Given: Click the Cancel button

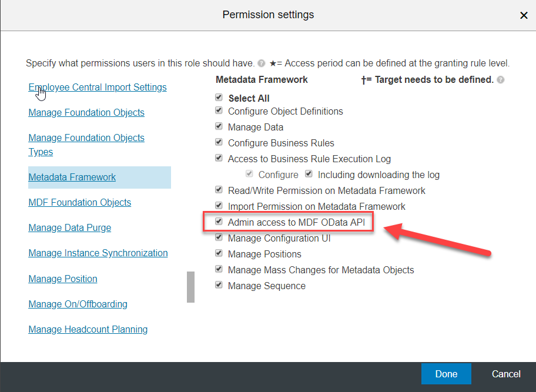Looking at the screenshot, I should click(506, 374).
